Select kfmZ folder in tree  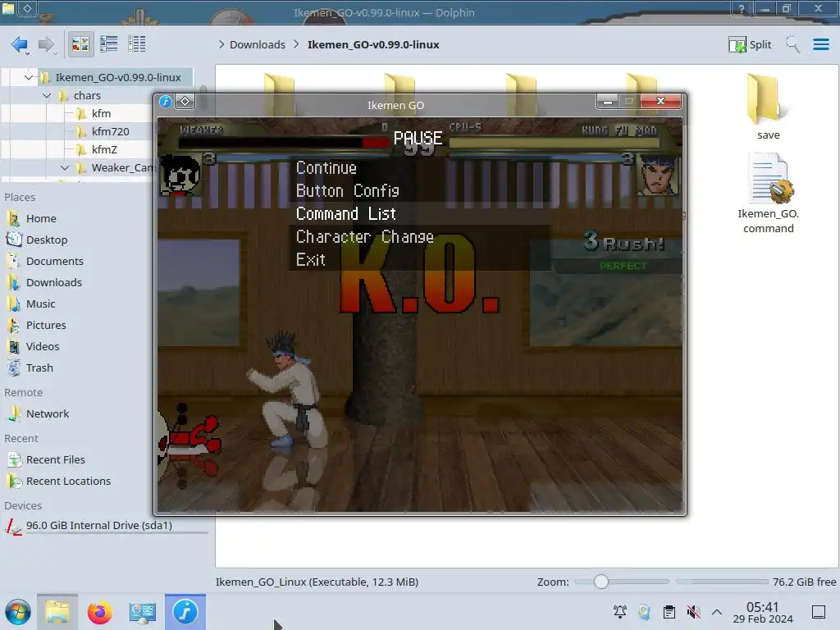(x=104, y=149)
